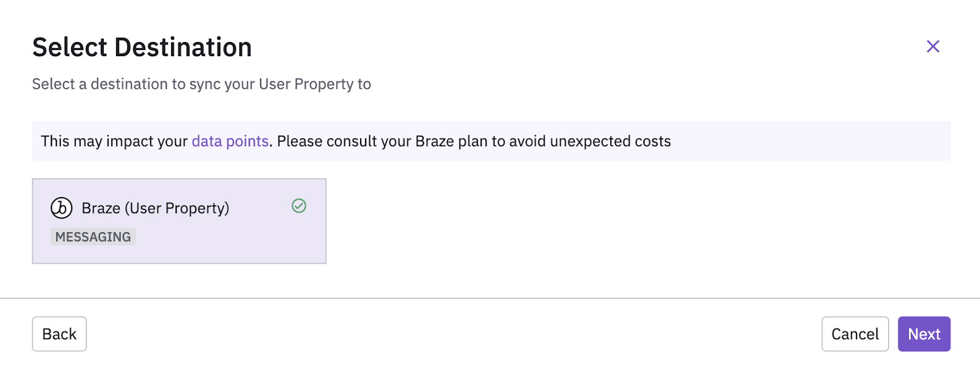Click the sync your User Property subtitle
Viewport: 980px width, 373px height.
201,84
